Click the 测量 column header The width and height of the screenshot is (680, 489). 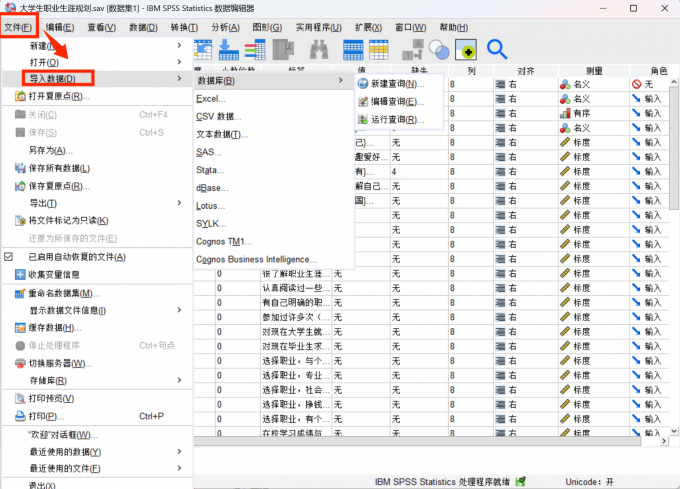[593, 71]
